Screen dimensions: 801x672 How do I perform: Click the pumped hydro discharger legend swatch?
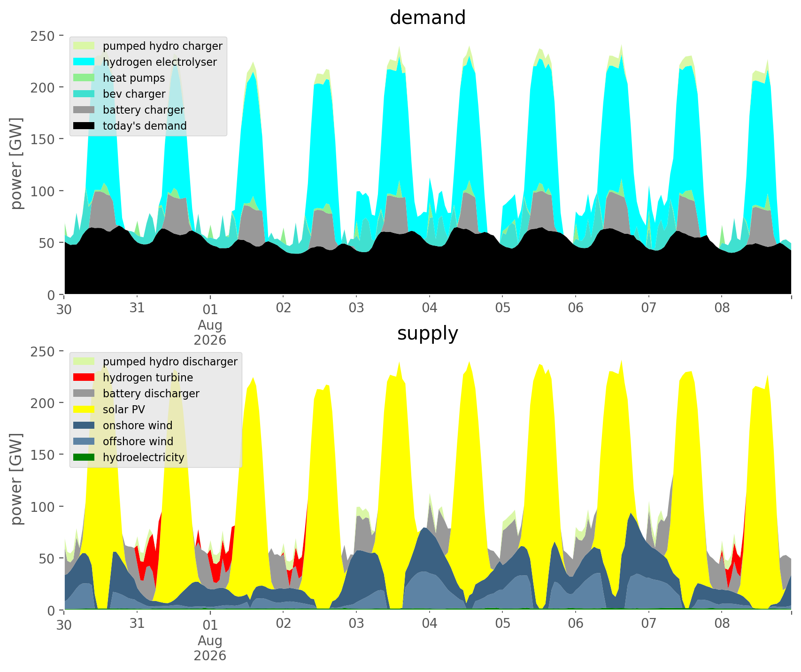pyautogui.click(x=85, y=362)
